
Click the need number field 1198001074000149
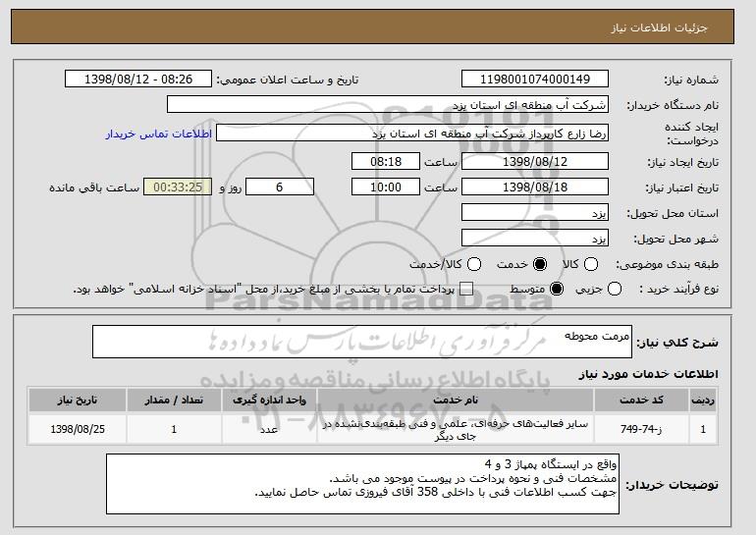[535, 80]
